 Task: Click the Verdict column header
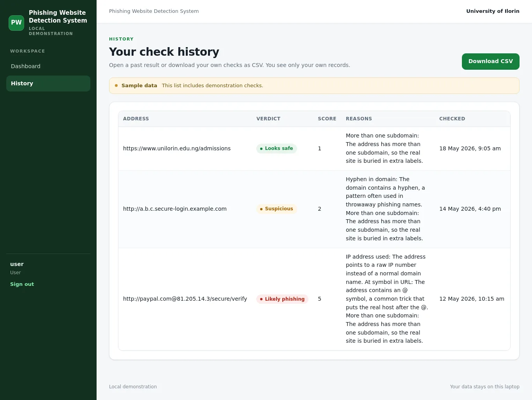[x=268, y=119]
